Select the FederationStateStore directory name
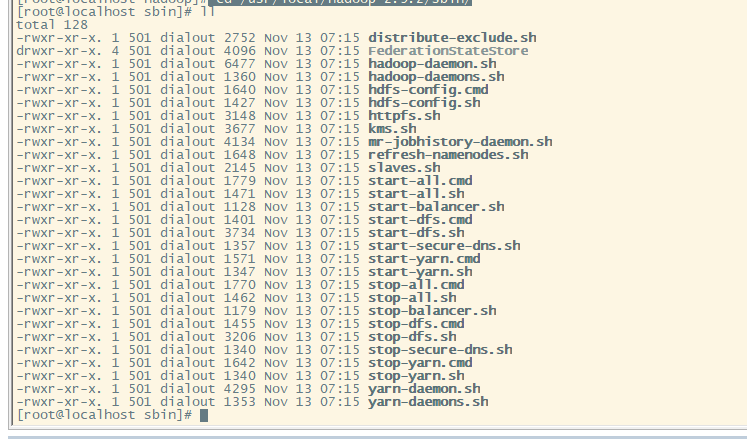747x439 pixels. (448, 51)
